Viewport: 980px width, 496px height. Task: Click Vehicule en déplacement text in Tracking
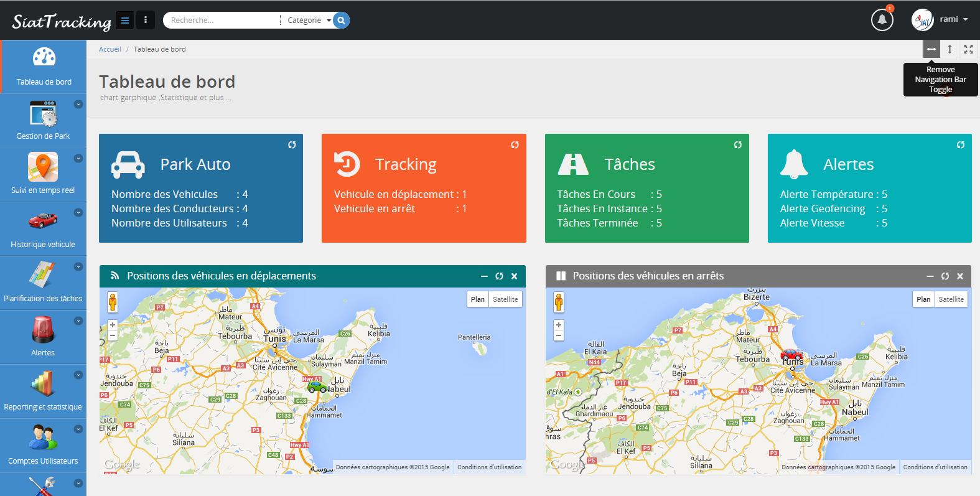394,194
